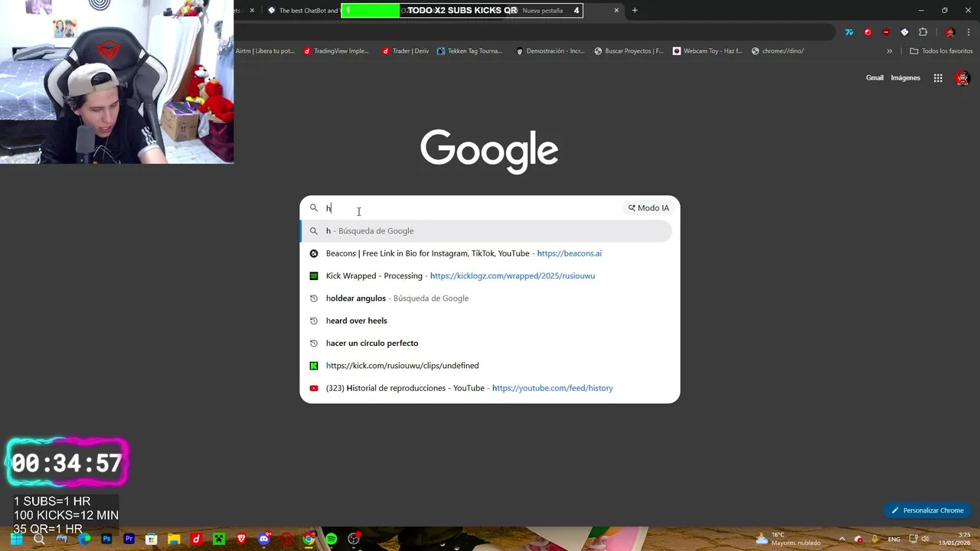The image size is (980, 551).
Task: Click microphone in-use tray icon
Action: coord(876,539)
